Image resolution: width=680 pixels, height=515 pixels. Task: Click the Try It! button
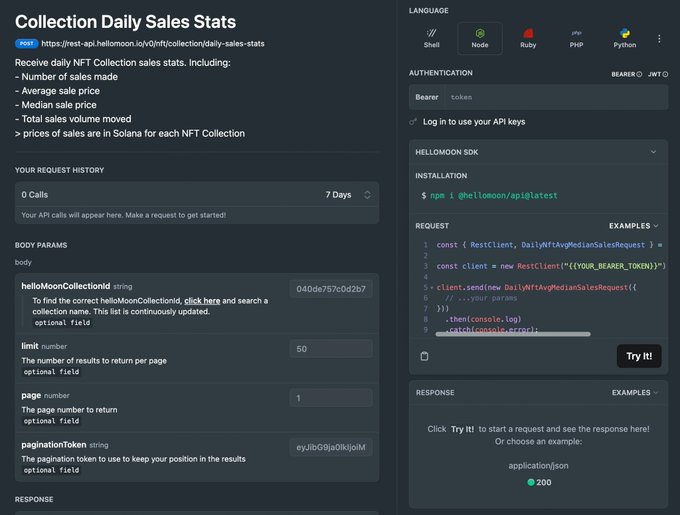639,356
